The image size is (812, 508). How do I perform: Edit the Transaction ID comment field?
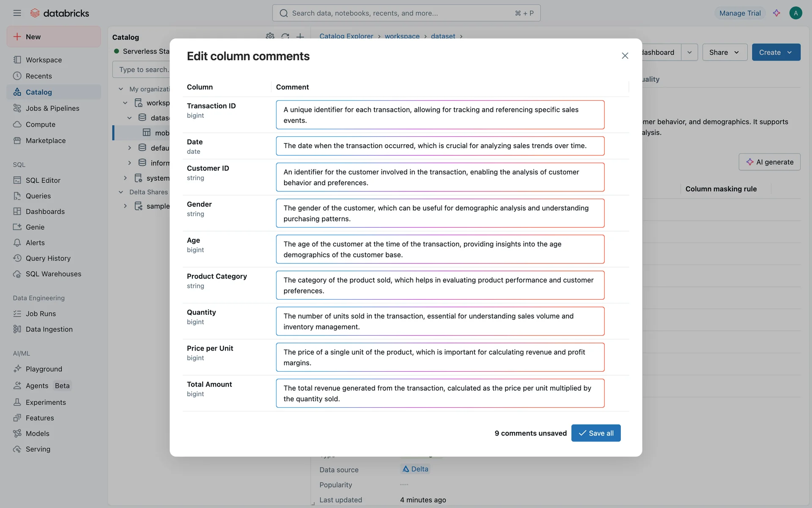440,115
